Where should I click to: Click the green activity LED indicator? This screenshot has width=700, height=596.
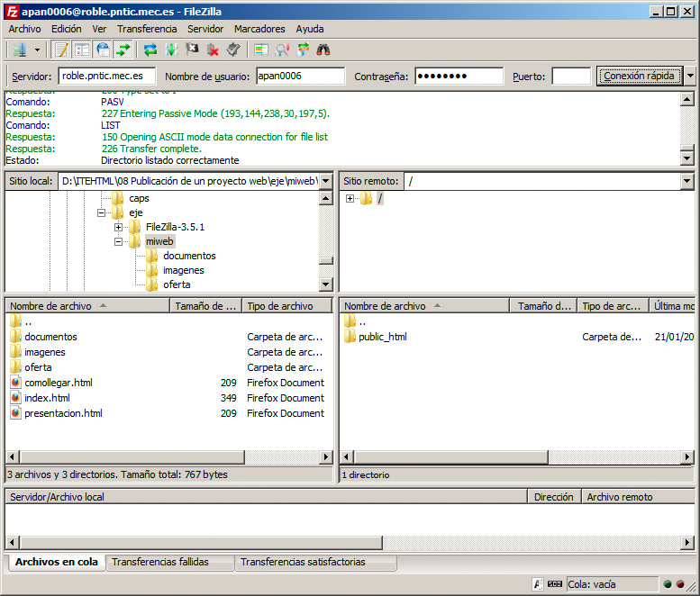668,584
